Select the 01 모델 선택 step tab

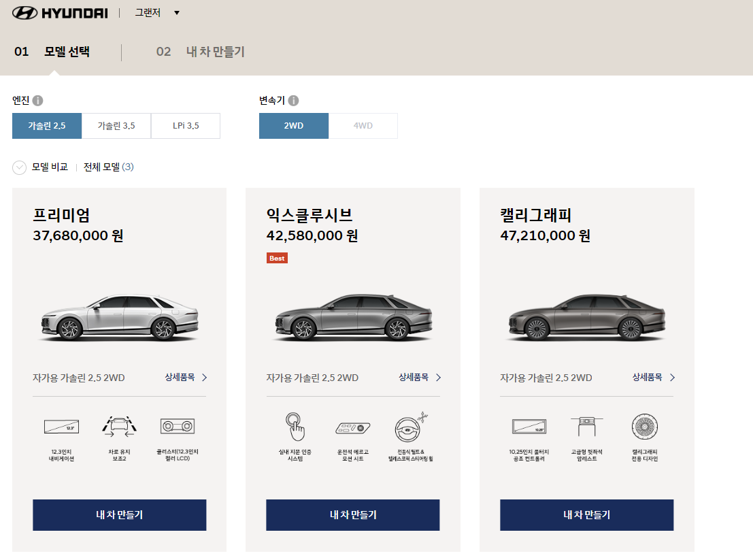(x=52, y=52)
